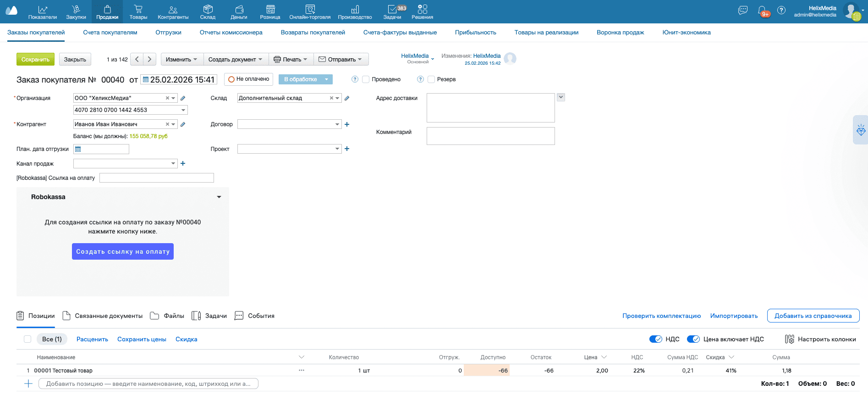Screen dimensions: 868x395
Task: Go to previous order arrow
Action: coord(137,59)
